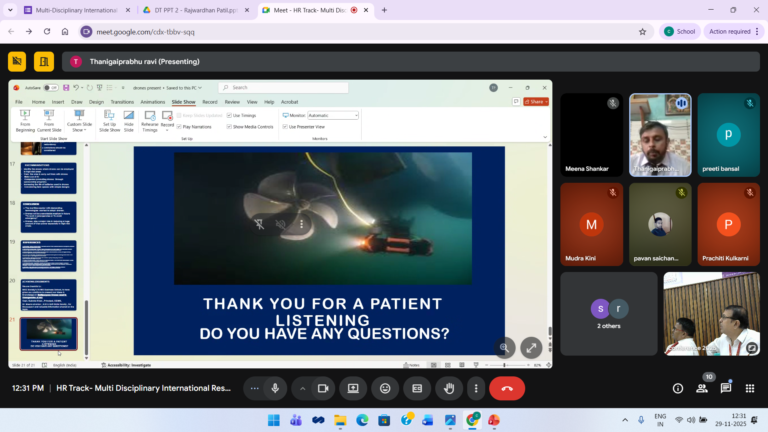Open the Transitions ribbon tab
The height and width of the screenshot is (432, 768).
coord(122,102)
